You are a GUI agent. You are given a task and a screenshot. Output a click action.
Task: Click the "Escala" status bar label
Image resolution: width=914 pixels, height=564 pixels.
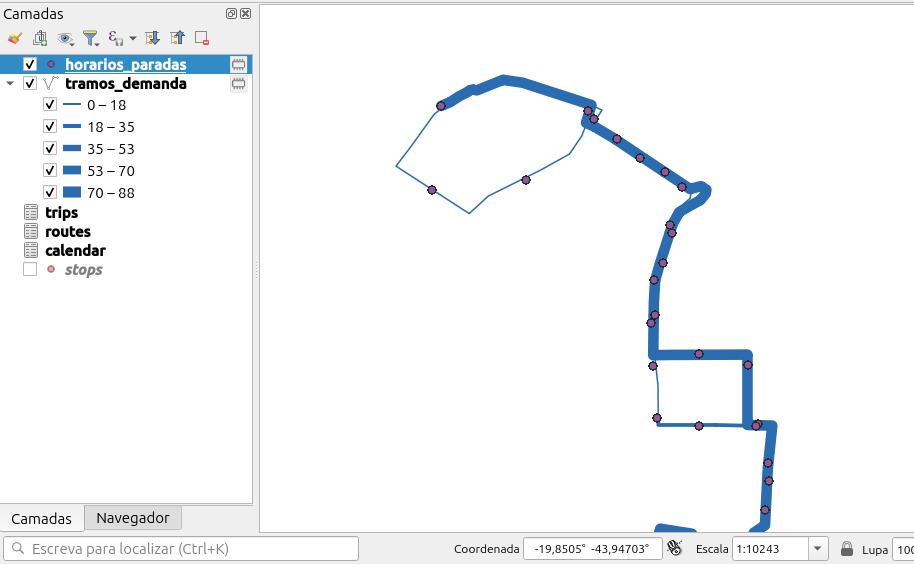pos(712,549)
